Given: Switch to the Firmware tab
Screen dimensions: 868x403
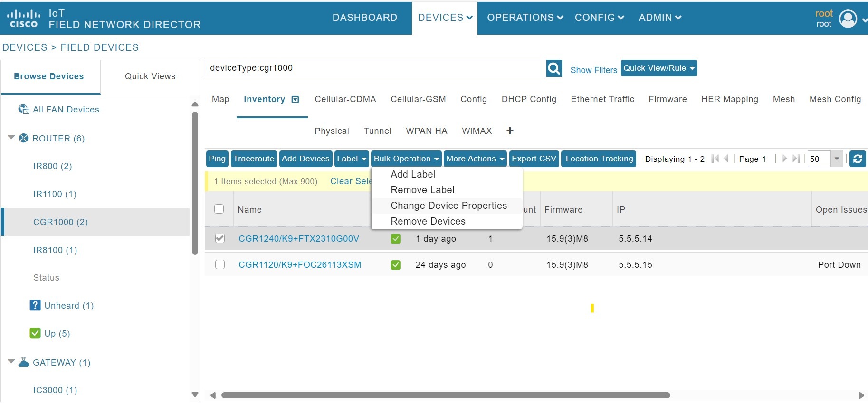Looking at the screenshot, I should (x=668, y=99).
